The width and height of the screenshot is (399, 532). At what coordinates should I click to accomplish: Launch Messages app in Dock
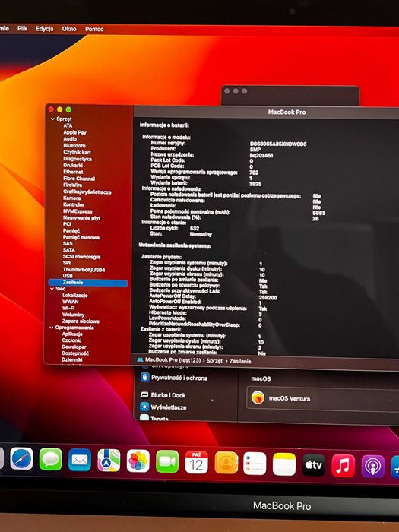point(51,459)
